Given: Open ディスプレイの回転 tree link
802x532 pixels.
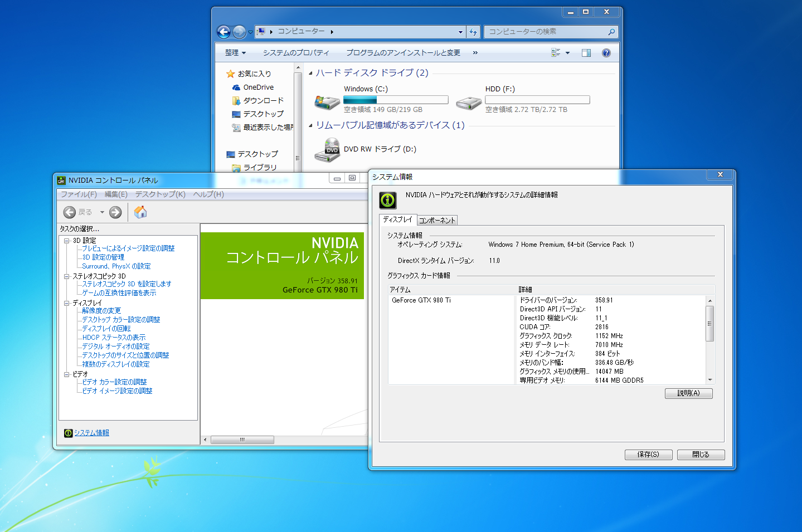Looking at the screenshot, I should tap(106, 329).
